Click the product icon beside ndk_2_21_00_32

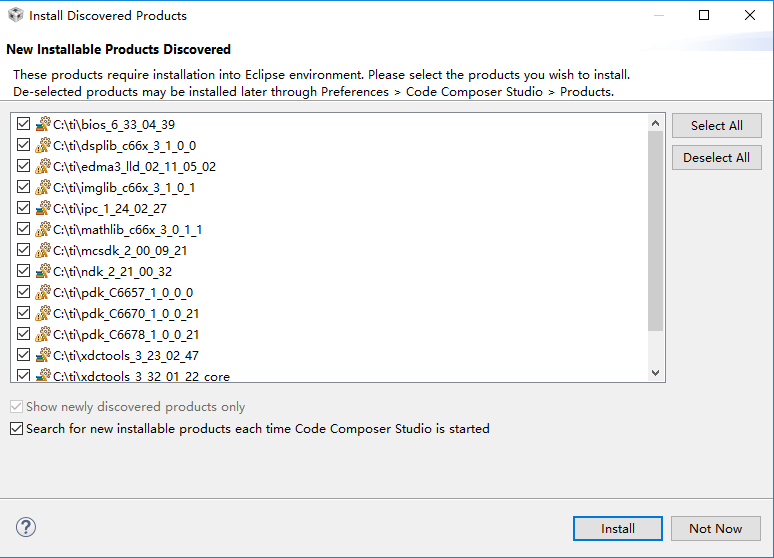(43, 271)
